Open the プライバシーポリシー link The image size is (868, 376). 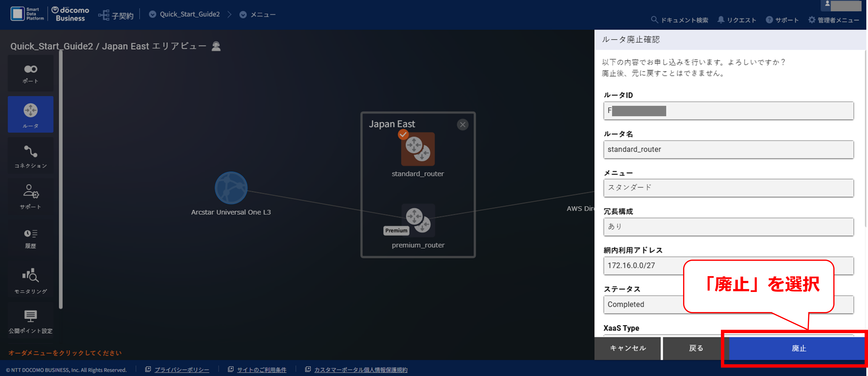pyautogui.click(x=182, y=370)
